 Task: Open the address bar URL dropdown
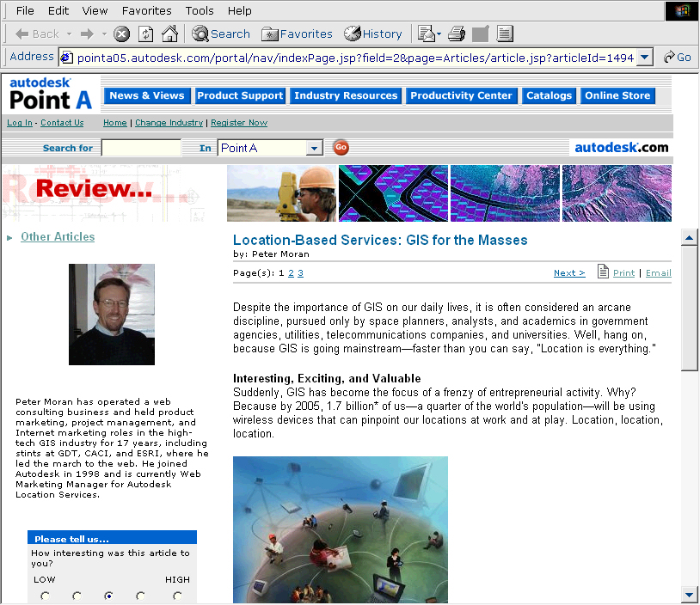pos(644,57)
